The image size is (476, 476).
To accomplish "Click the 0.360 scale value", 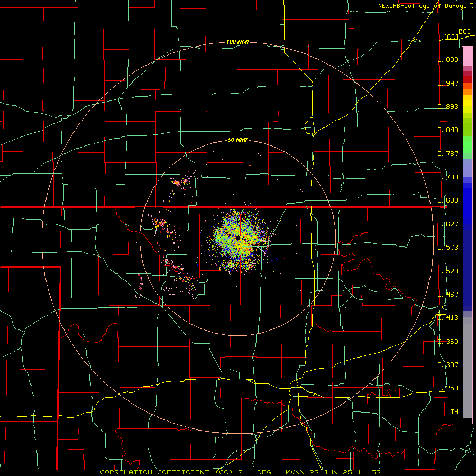I will coord(448,342).
